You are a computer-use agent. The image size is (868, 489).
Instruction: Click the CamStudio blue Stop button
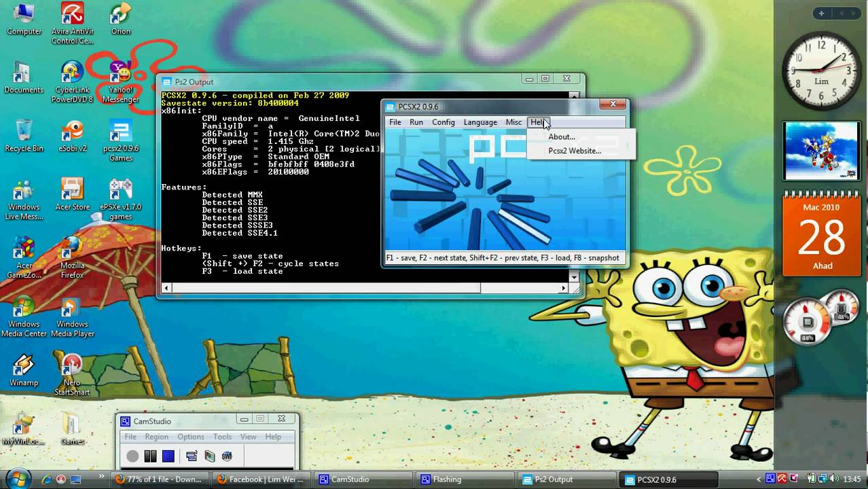click(168, 456)
